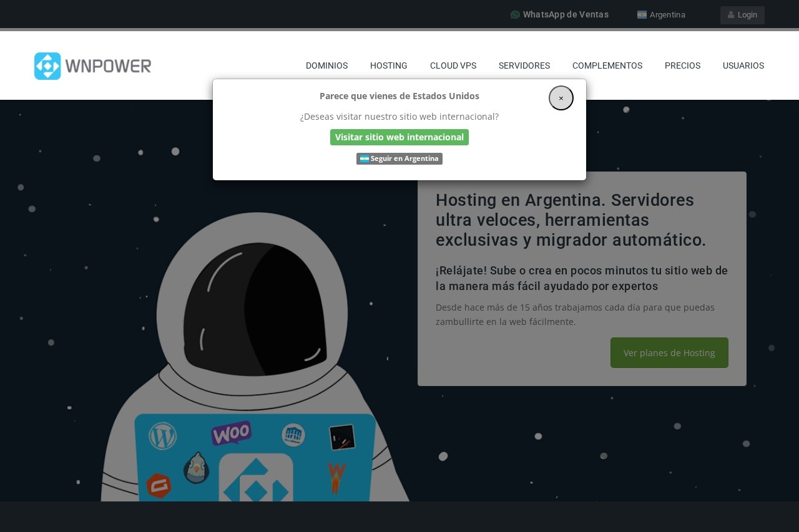
Task: Expand the HOSTING menu
Action: pos(388,65)
